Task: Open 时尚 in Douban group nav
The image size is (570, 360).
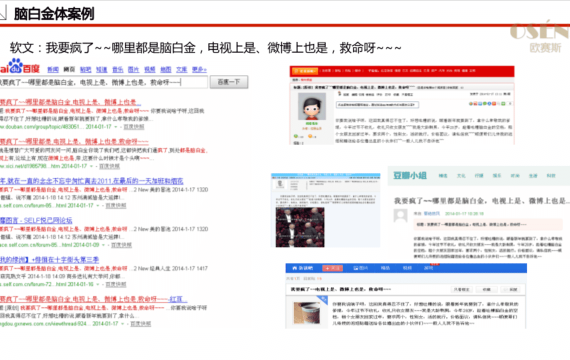Action: [x=515, y=176]
